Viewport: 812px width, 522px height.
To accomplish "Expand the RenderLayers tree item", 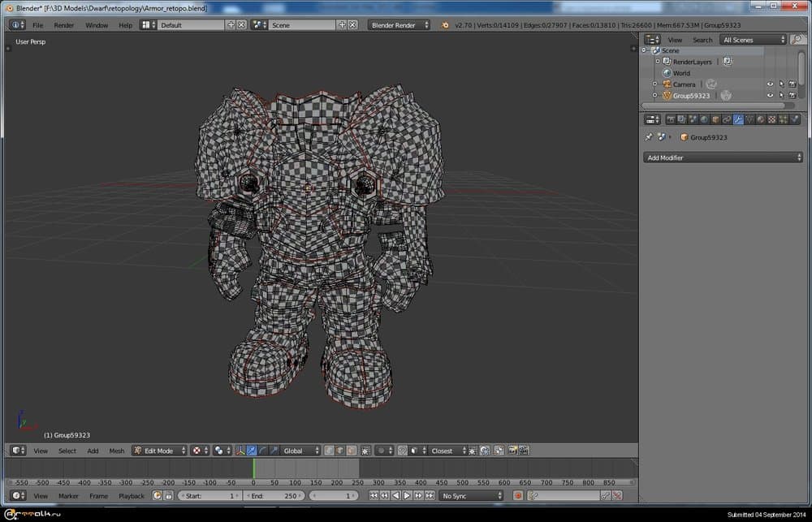I will (x=658, y=61).
